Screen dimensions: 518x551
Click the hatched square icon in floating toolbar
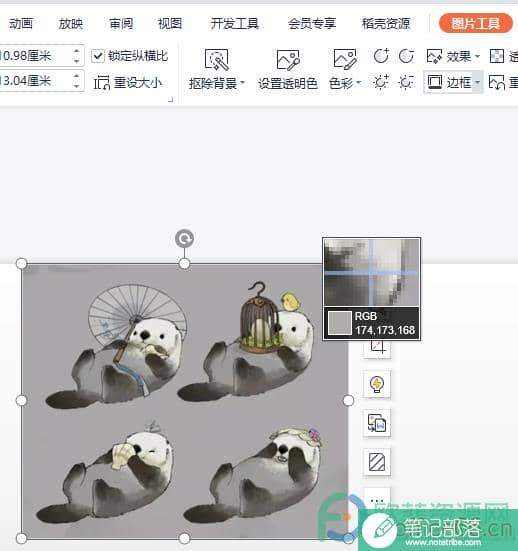[x=377, y=462]
